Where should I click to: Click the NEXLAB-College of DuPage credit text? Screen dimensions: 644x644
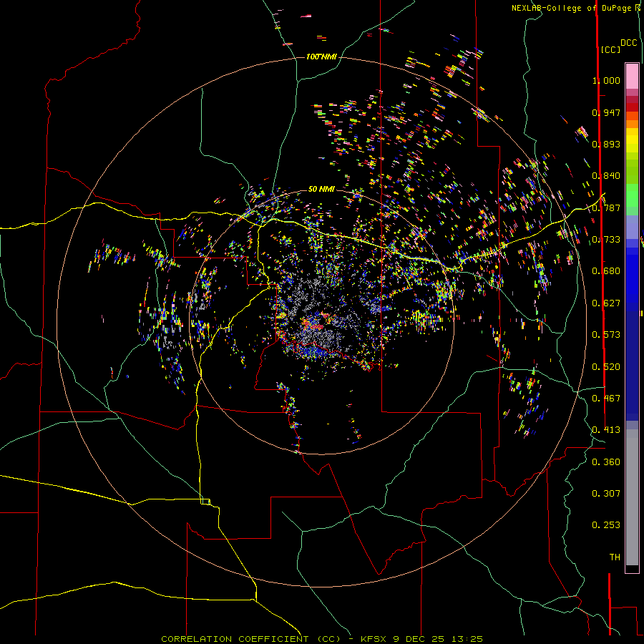click(572, 8)
